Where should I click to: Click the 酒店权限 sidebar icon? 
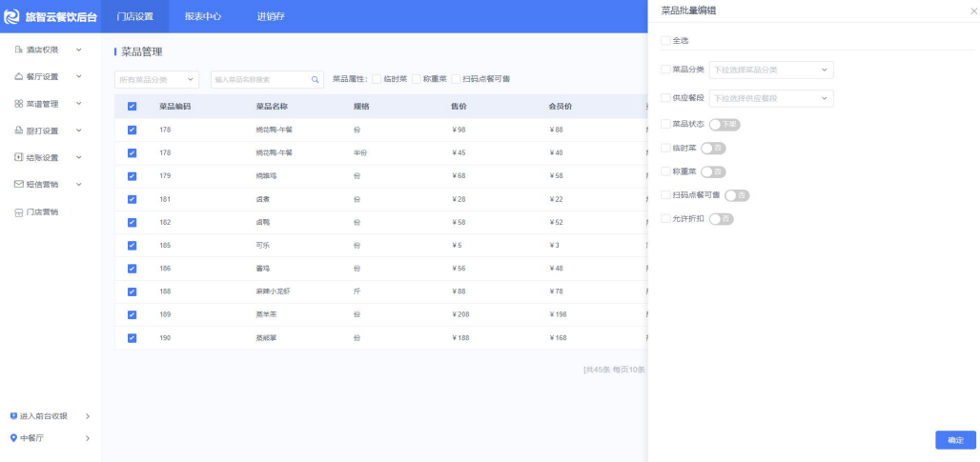pyautogui.click(x=19, y=50)
